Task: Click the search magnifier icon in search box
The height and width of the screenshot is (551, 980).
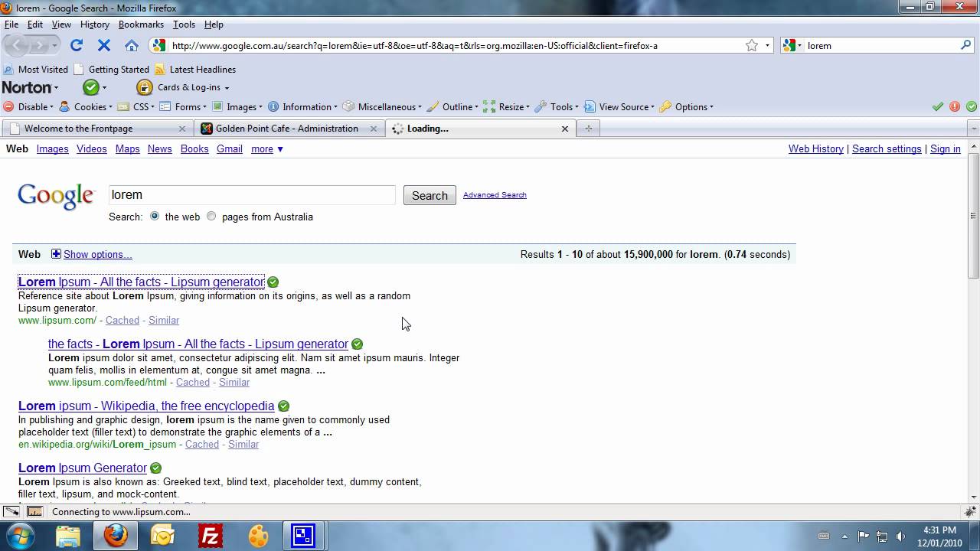Action: coord(966,45)
